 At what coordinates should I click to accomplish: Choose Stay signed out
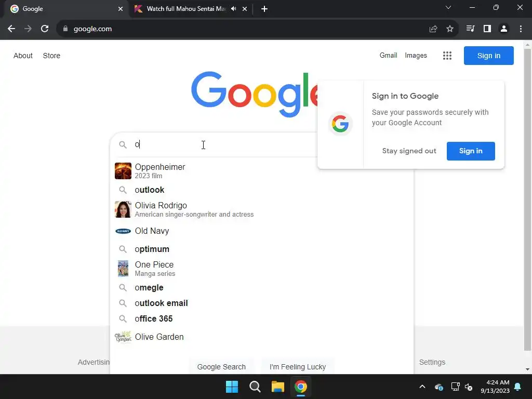tap(409, 151)
